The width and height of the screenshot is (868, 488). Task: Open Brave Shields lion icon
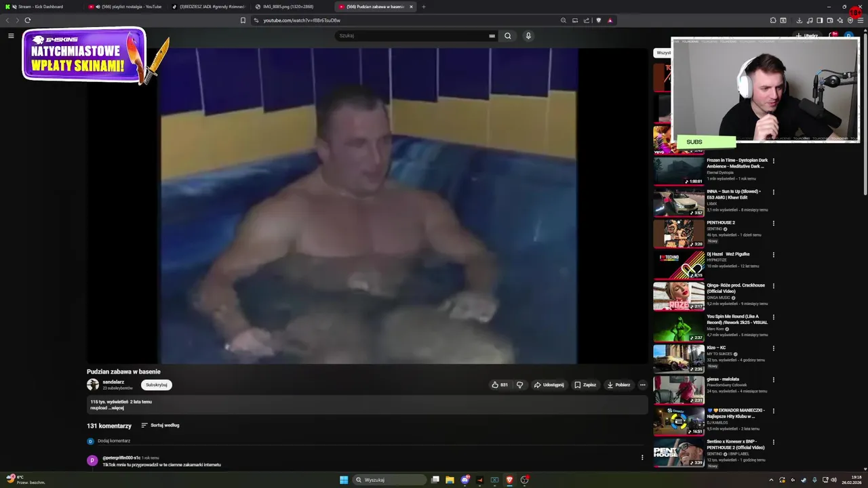598,20
